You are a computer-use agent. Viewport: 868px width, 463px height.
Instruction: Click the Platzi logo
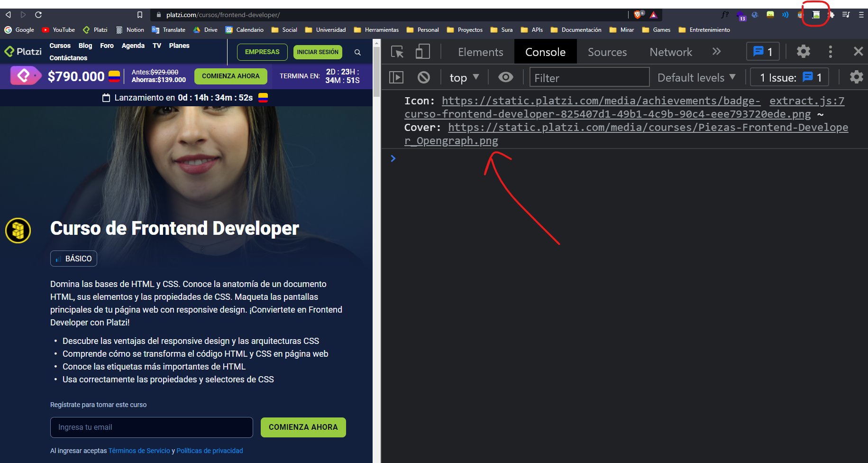(23, 51)
